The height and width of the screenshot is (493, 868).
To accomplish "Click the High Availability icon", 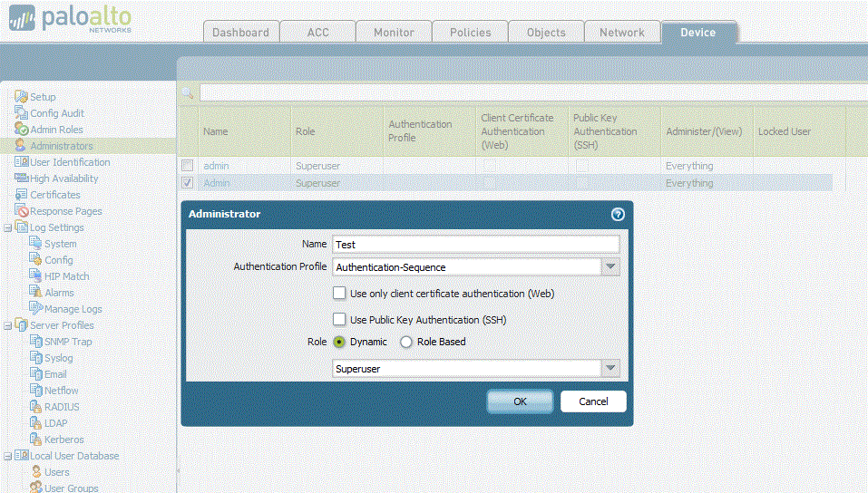I will tap(21, 178).
